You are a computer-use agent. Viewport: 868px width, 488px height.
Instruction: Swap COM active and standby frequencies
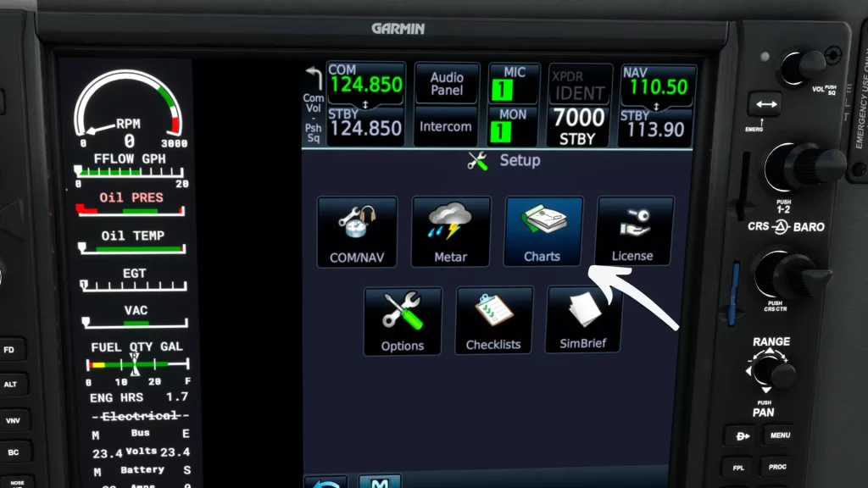coord(365,103)
